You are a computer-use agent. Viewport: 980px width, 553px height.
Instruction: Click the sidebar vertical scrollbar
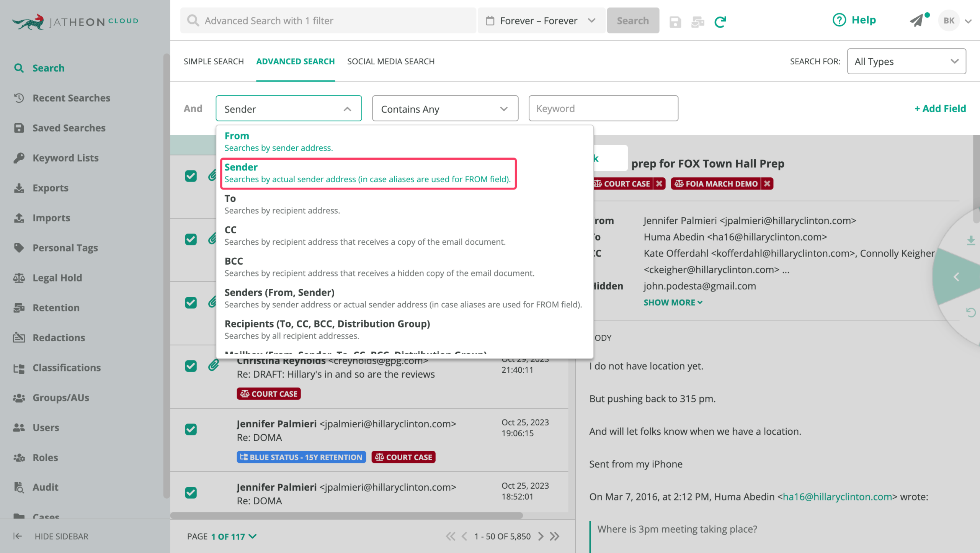coord(166,276)
